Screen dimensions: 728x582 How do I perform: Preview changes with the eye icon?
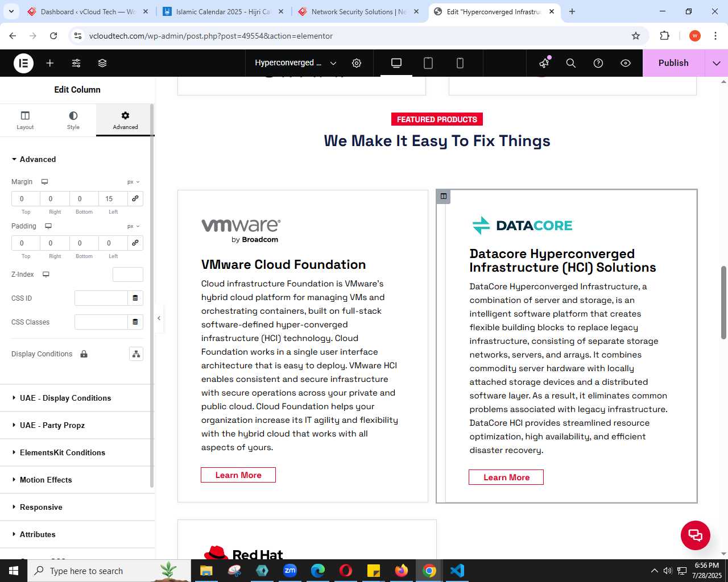coord(626,63)
